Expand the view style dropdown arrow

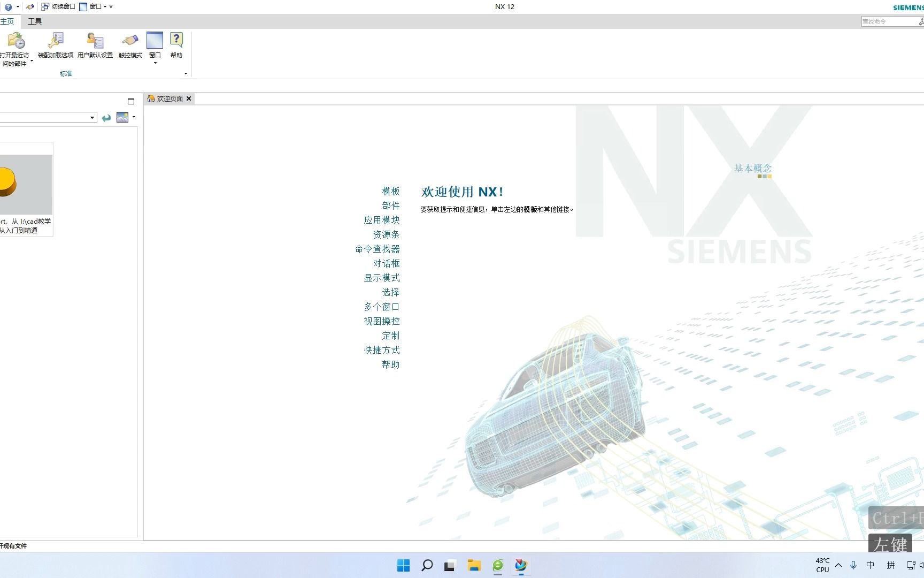click(134, 117)
